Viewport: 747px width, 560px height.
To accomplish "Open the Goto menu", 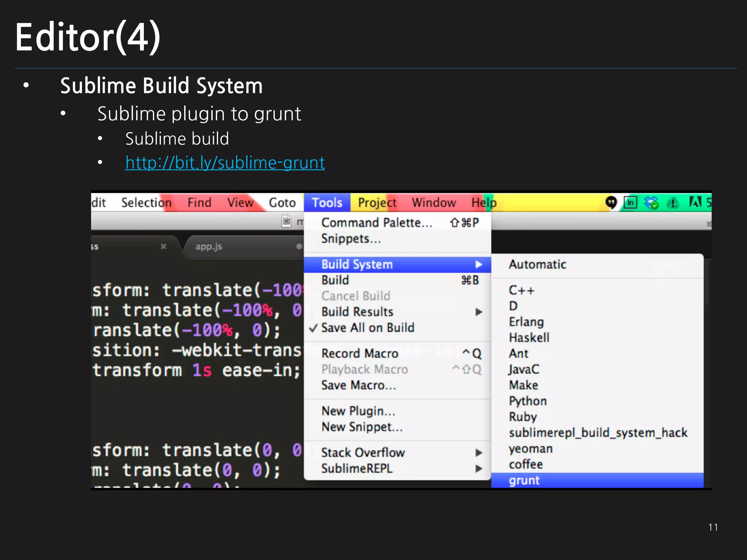I will (282, 202).
